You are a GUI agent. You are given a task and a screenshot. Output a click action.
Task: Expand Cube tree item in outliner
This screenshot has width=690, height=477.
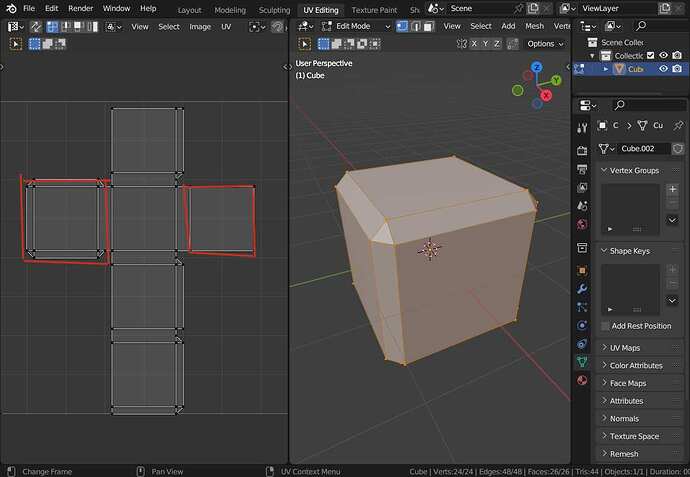pyautogui.click(x=606, y=69)
